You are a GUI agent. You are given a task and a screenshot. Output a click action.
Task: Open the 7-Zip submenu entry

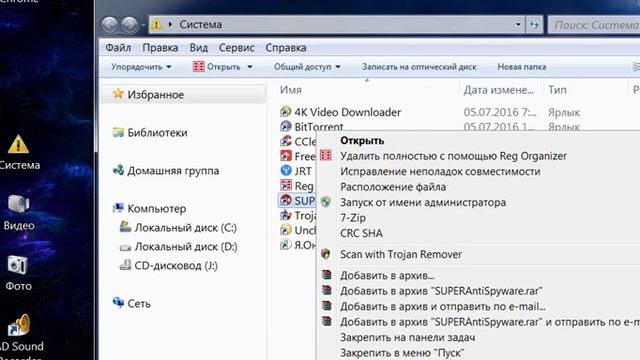[x=353, y=218]
